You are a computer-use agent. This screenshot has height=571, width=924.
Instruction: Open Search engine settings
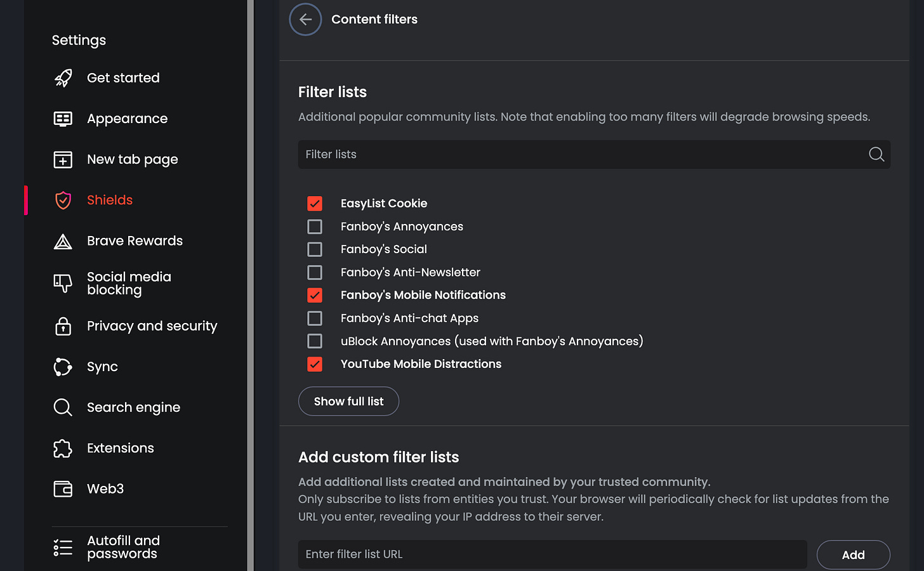(133, 407)
